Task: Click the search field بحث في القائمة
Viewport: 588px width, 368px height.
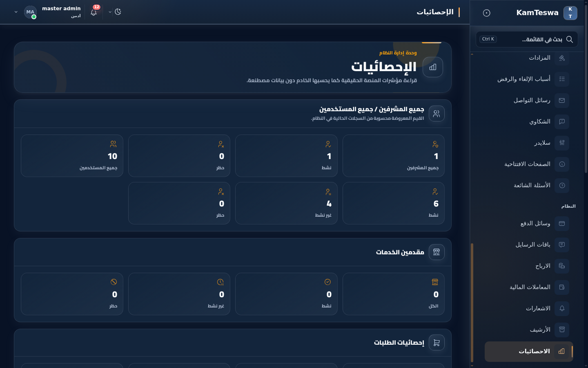Action: pyautogui.click(x=527, y=39)
